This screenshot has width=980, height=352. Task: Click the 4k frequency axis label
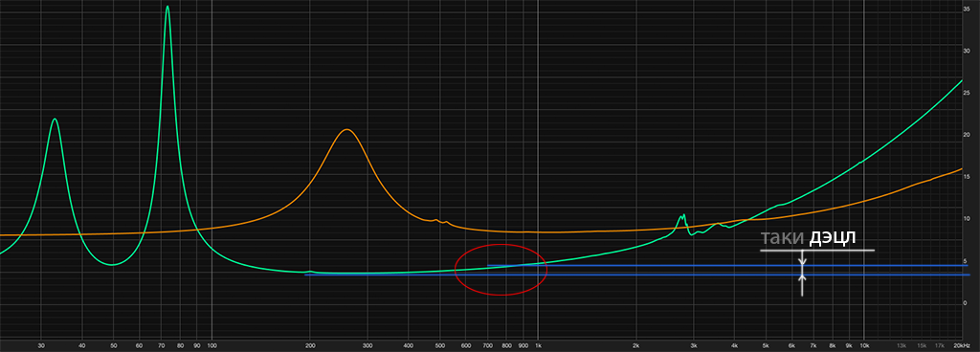pyautogui.click(x=734, y=345)
